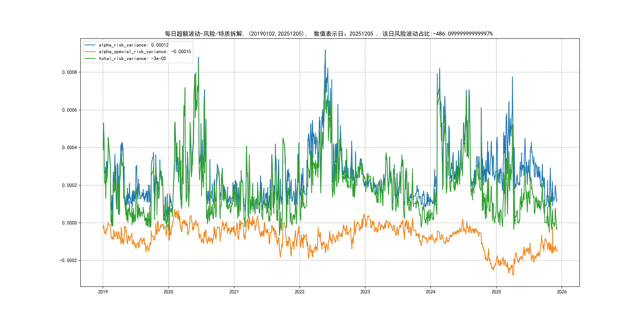Click the 0.0000 y-axis tick label
644x322 pixels.
coord(70,223)
